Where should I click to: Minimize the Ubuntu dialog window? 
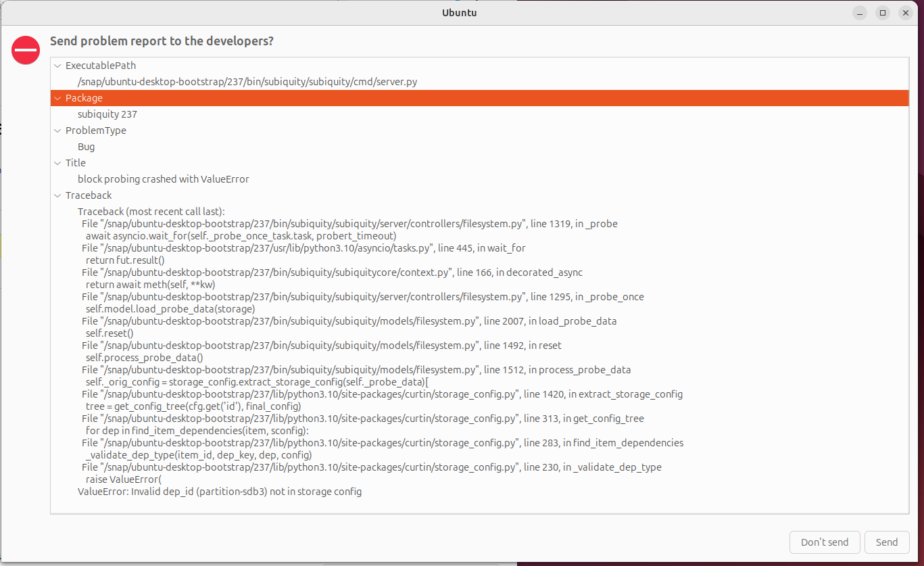[859, 13]
